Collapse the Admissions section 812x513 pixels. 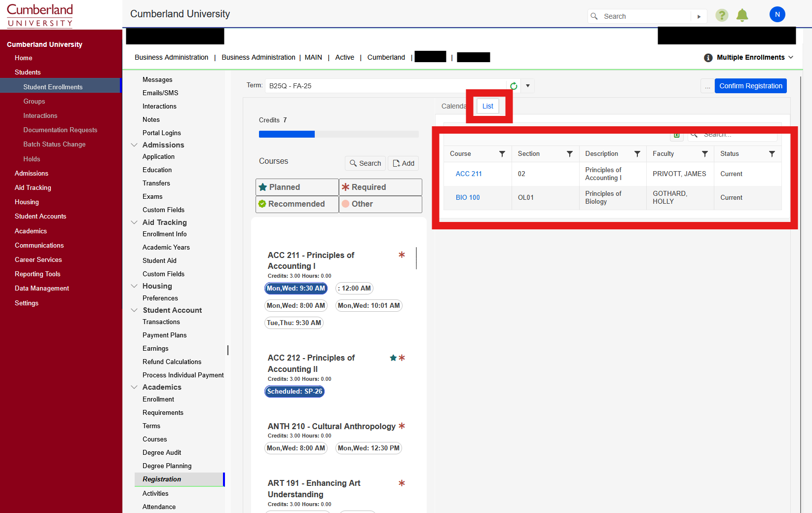click(x=134, y=145)
